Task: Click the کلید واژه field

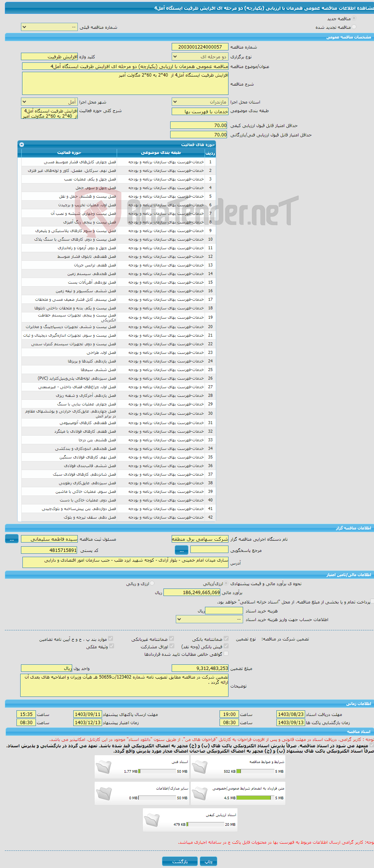Action: pos(49,56)
